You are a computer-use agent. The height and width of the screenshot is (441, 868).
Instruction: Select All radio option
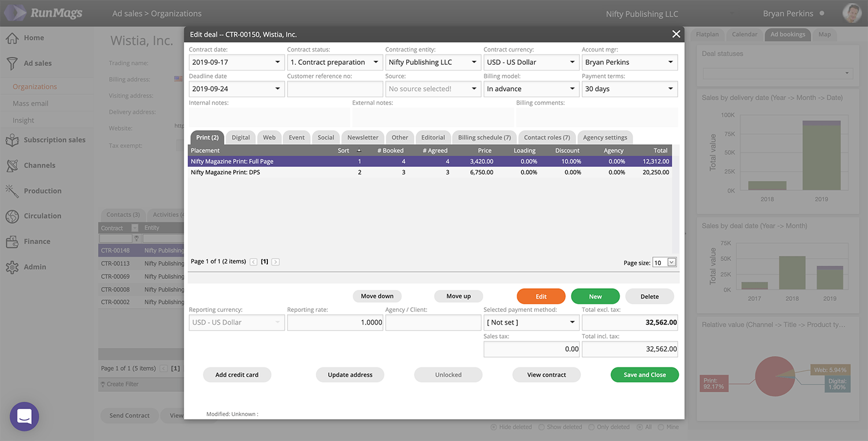pos(639,427)
